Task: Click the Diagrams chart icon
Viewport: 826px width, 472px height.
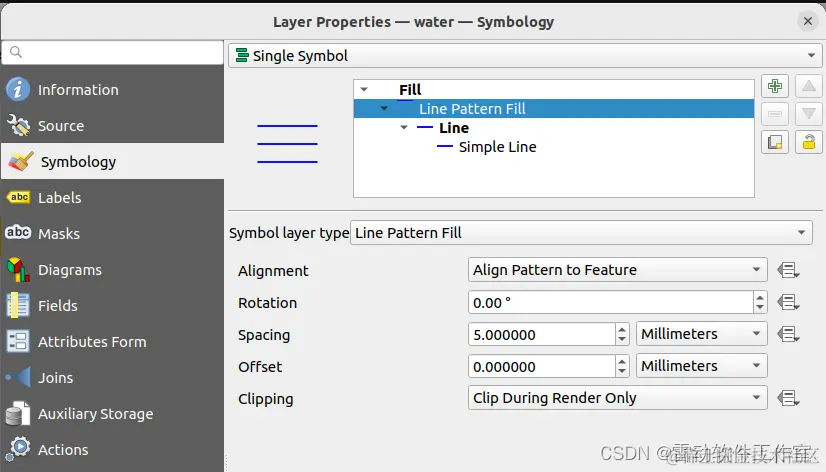Action: tap(18, 269)
